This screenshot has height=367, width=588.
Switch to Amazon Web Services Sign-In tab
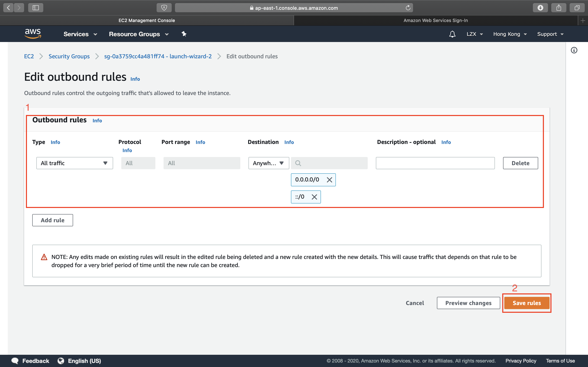click(x=435, y=20)
